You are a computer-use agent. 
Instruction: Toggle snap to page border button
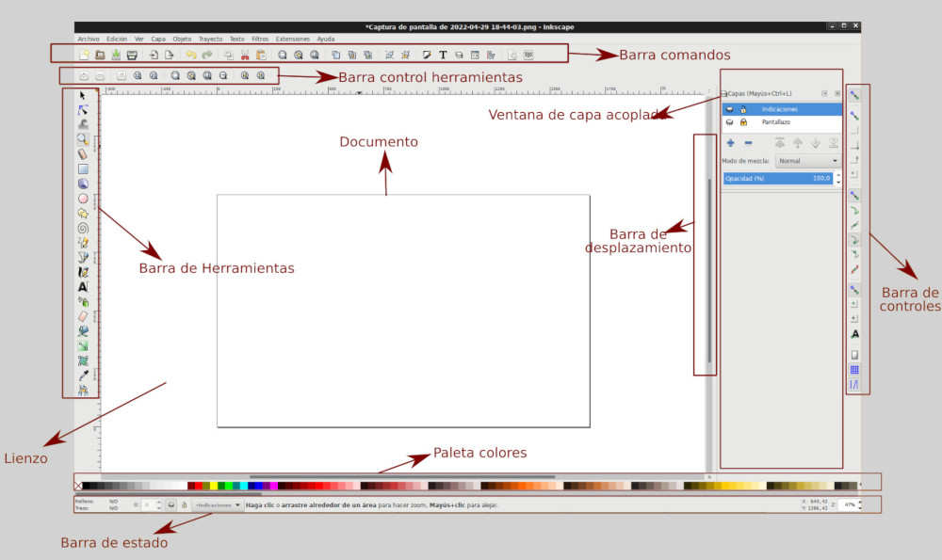tap(854, 355)
